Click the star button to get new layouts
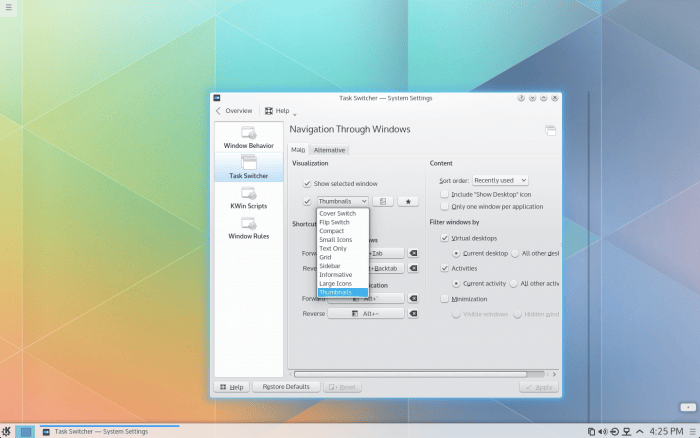This screenshot has height=438, width=700. pyautogui.click(x=408, y=201)
